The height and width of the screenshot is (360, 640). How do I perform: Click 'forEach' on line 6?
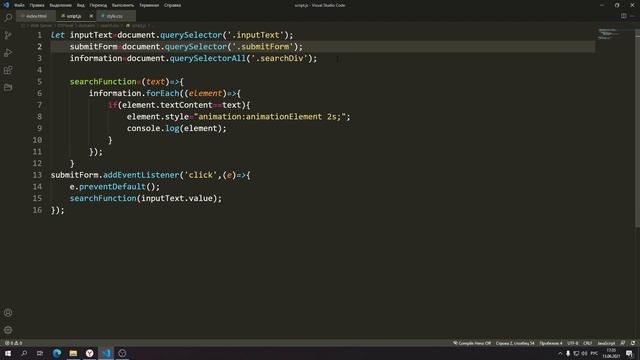[162, 93]
